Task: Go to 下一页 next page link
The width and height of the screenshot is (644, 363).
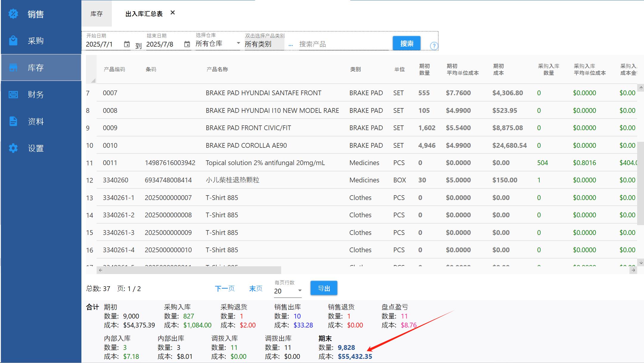Action: pos(225,289)
